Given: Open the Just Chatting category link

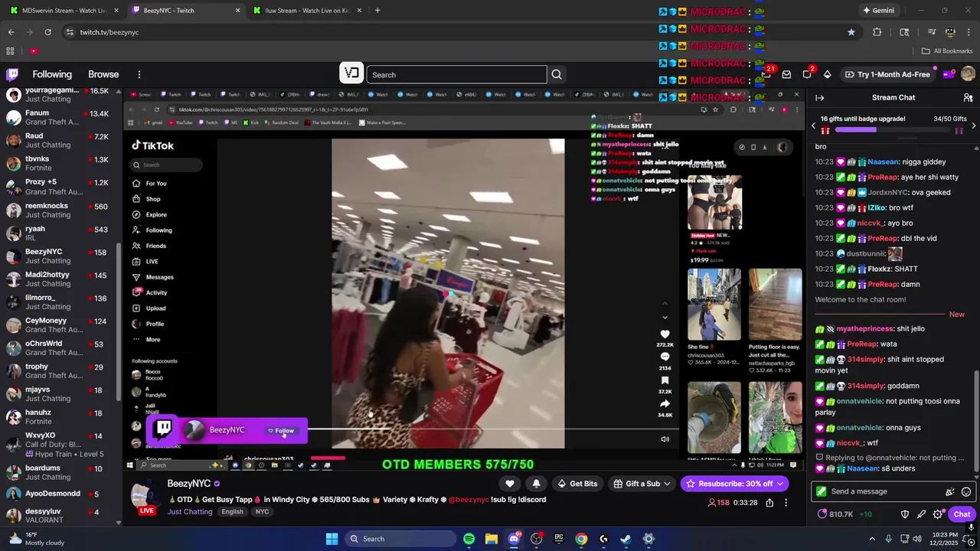Looking at the screenshot, I should tap(190, 511).
